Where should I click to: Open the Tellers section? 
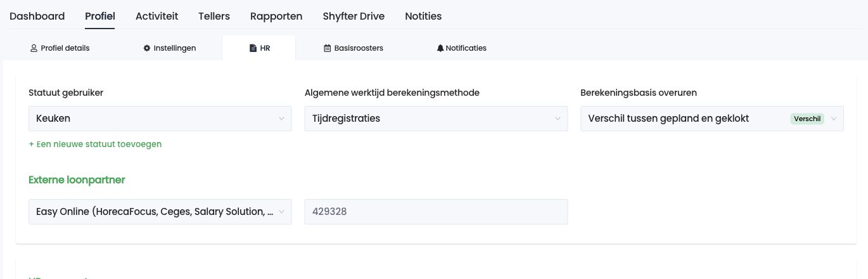(214, 16)
